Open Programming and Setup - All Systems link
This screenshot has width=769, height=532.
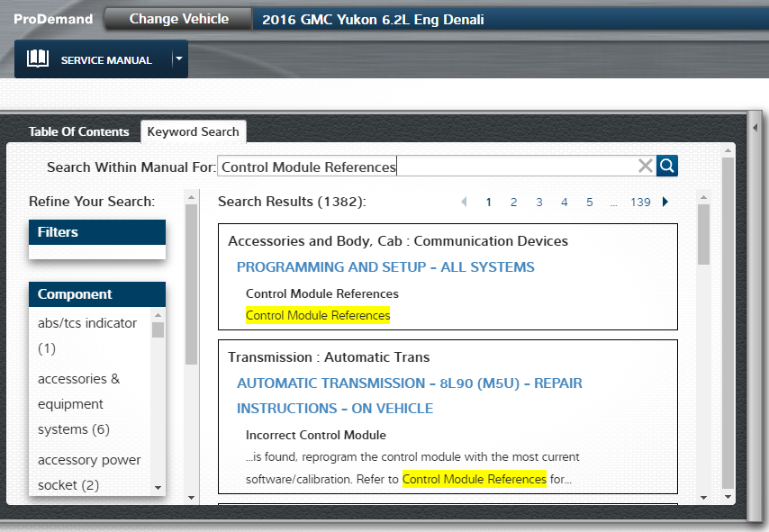pos(385,267)
